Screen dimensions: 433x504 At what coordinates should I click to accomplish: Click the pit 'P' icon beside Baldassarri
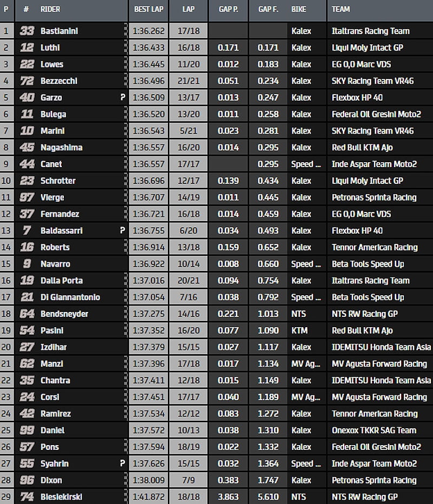pyautogui.click(x=123, y=231)
